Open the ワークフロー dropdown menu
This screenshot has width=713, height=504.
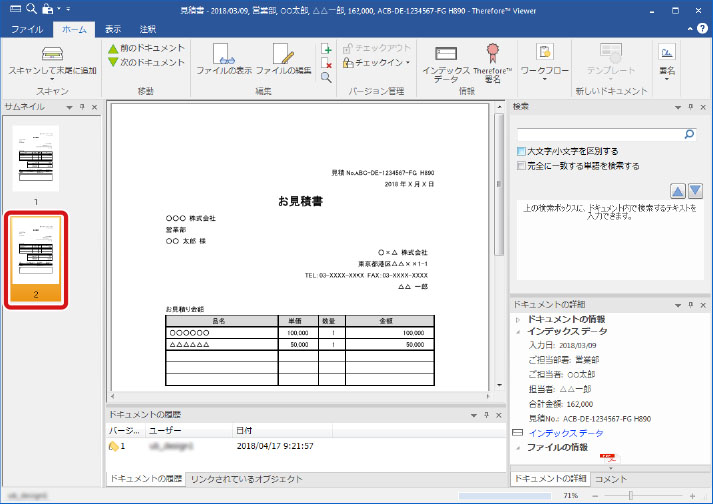point(545,72)
